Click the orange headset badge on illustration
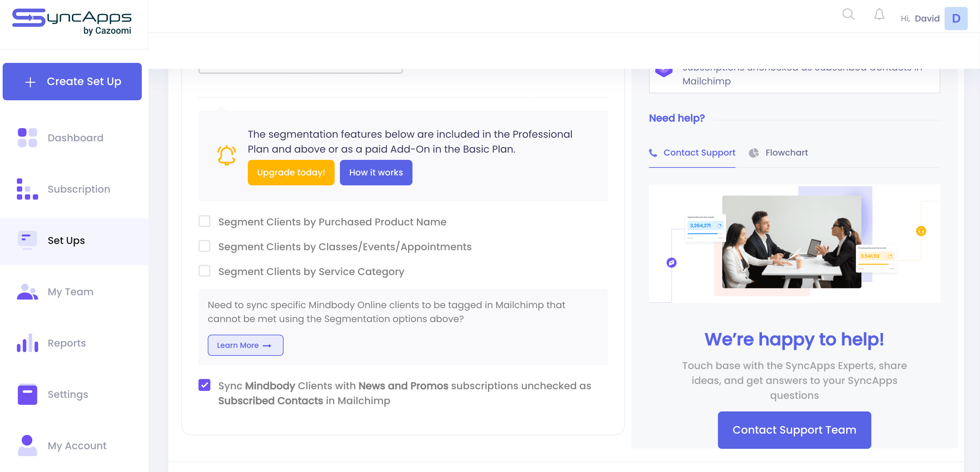Screen dimensions: 980x472 pos(921,231)
